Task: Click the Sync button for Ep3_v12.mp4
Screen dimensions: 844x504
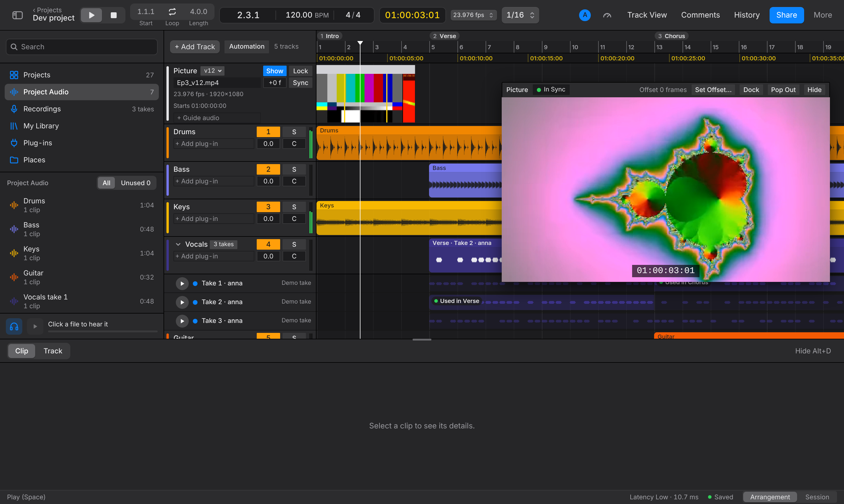Action: click(300, 83)
